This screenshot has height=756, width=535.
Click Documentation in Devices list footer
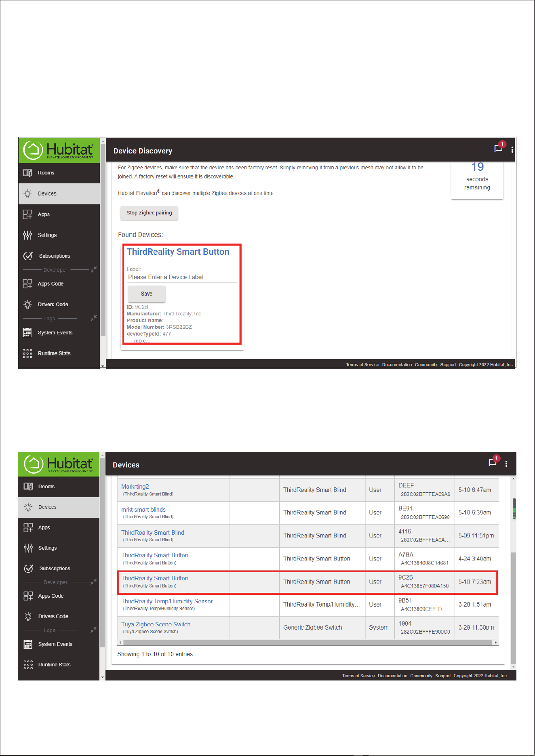tap(392, 676)
